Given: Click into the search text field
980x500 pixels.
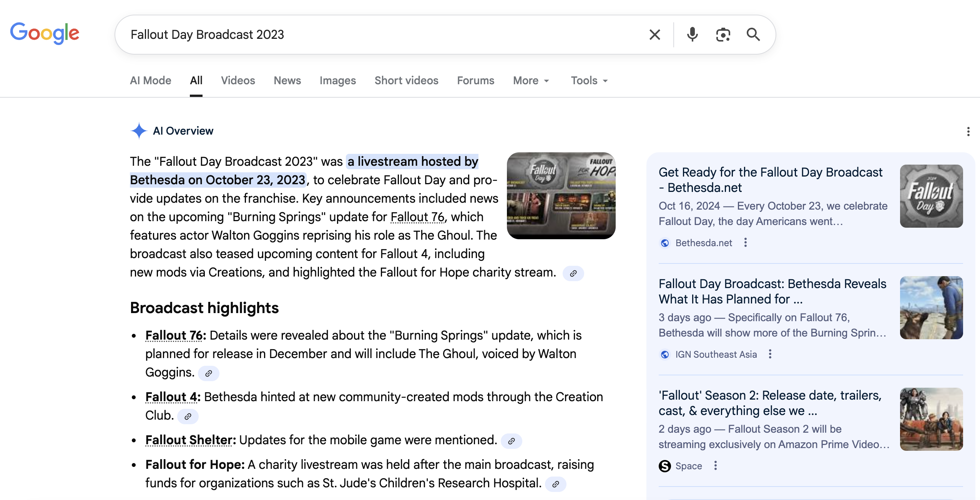Looking at the screenshot, I should tap(384, 35).
